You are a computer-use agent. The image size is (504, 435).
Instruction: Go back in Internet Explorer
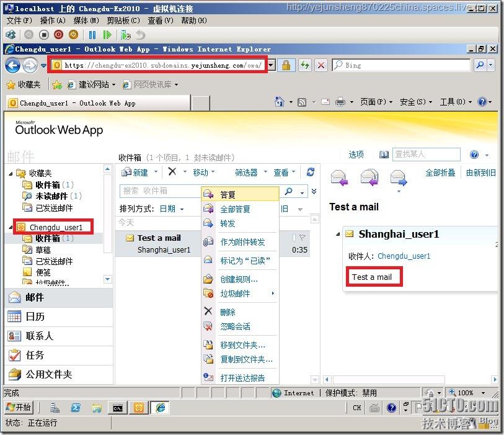click(x=13, y=65)
